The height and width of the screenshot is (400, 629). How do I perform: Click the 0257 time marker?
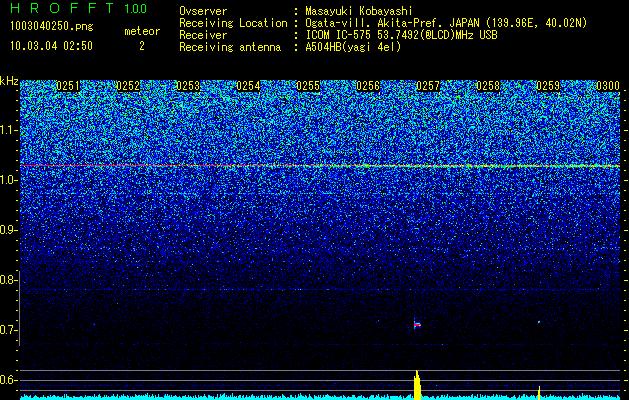(428, 86)
